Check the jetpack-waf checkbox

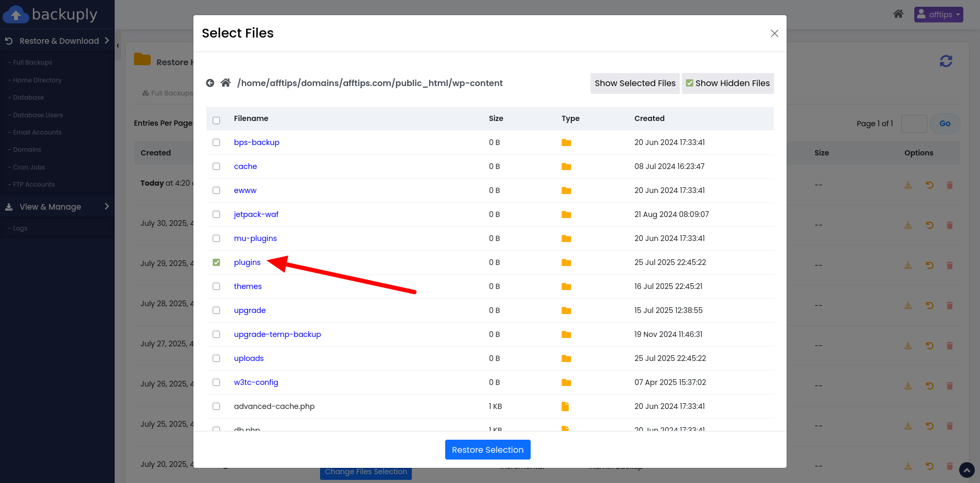click(x=216, y=214)
